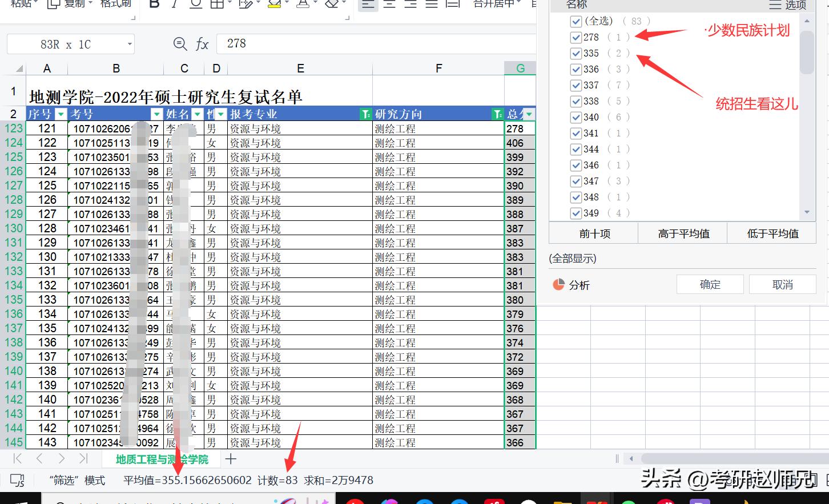Open the 总分 column filter dropdown
The width and height of the screenshot is (829, 504).
point(529,114)
